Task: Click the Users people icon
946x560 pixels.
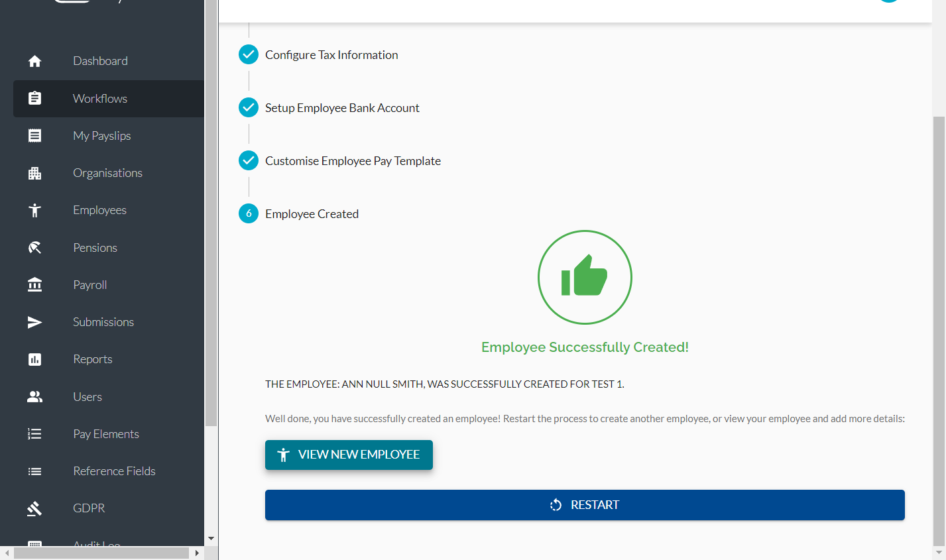Action: (x=34, y=396)
